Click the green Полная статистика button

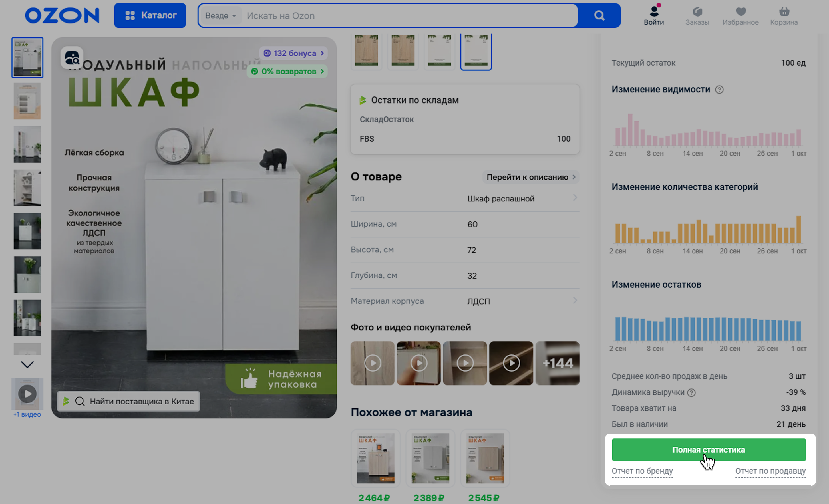pyautogui.click(x=709, y=449)
